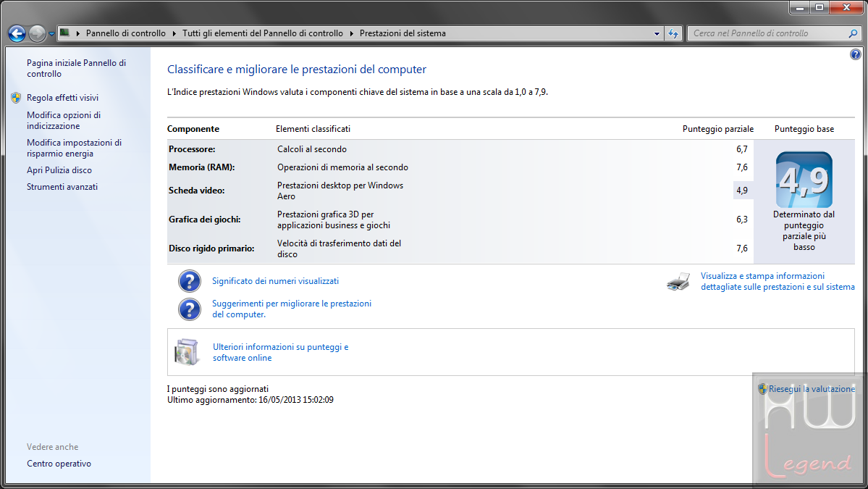Screen dimensions: 868x489
Task: Select the Memoria (RAM): row label
Action: 201,167
